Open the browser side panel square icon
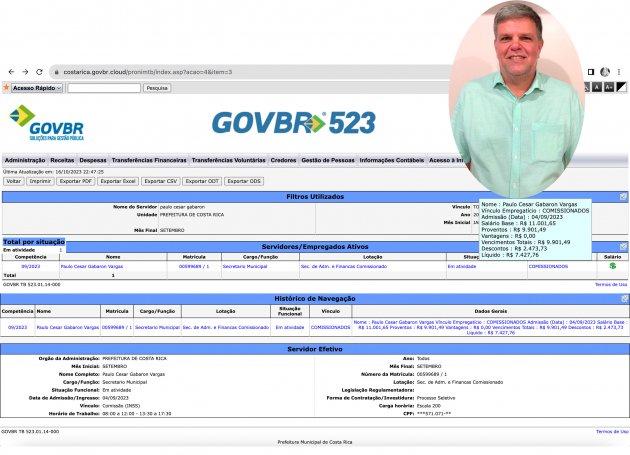This screenshot has width=630, height=455. click(x=591, y=72)
